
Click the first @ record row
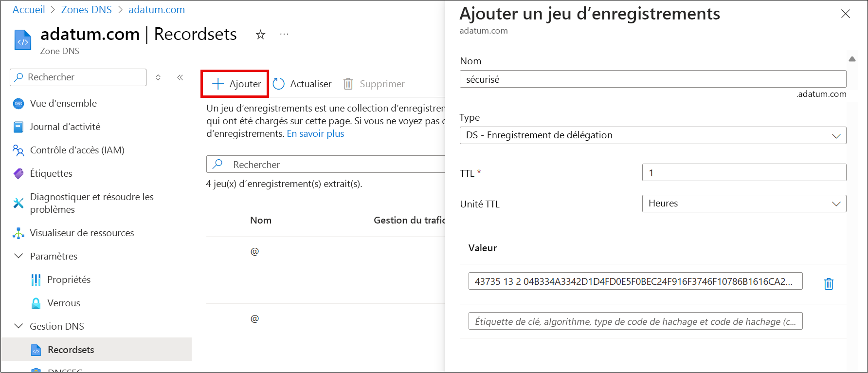tap(325, 270)
